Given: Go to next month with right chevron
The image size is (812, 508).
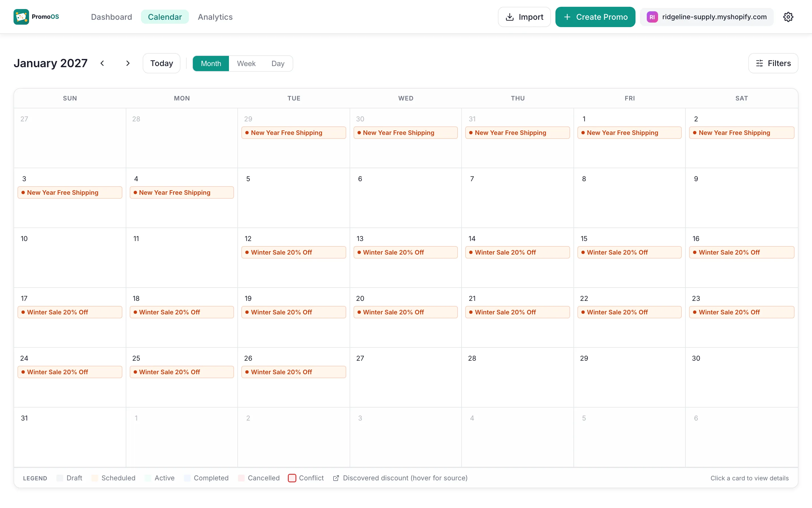Looking at the screenshot, I should pyautogui.click(x=128, y=63).
